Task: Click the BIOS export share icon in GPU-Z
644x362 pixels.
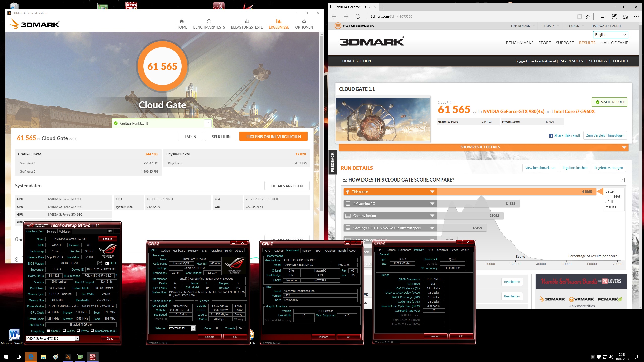Action: pyautogui.click(x=100, y=263)
